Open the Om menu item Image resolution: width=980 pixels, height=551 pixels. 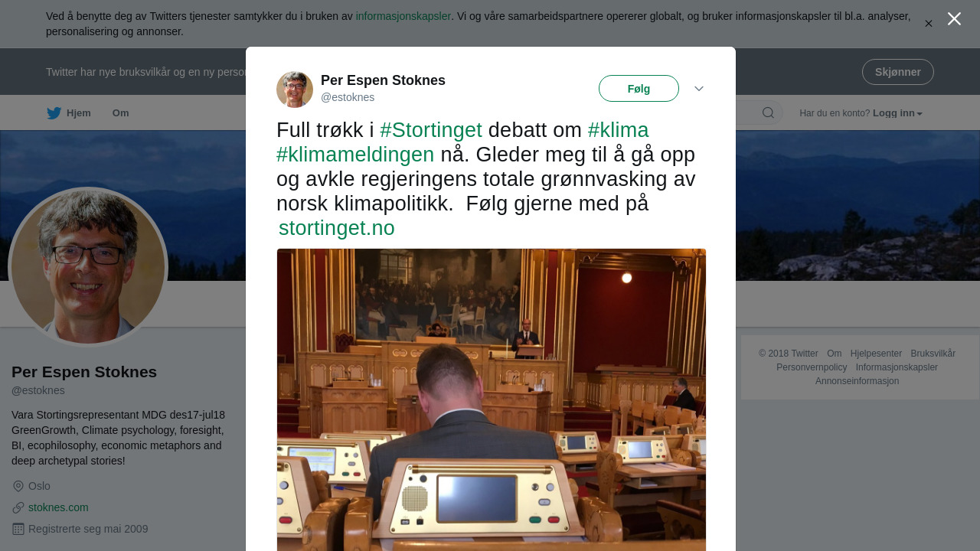click(121, 113)
